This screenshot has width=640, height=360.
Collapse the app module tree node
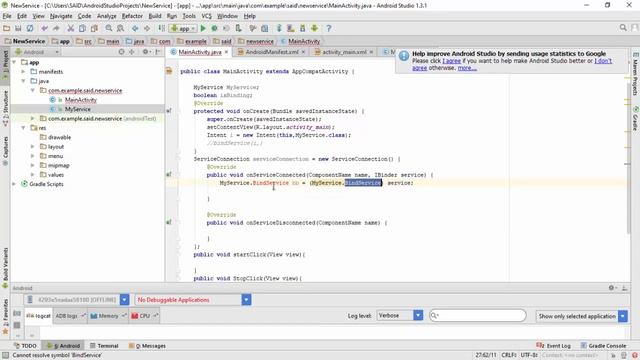[x=14, y=62]
